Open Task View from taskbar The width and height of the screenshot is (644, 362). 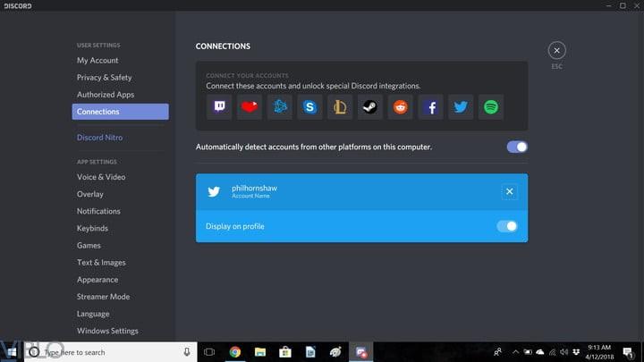(x=209, y=352)
